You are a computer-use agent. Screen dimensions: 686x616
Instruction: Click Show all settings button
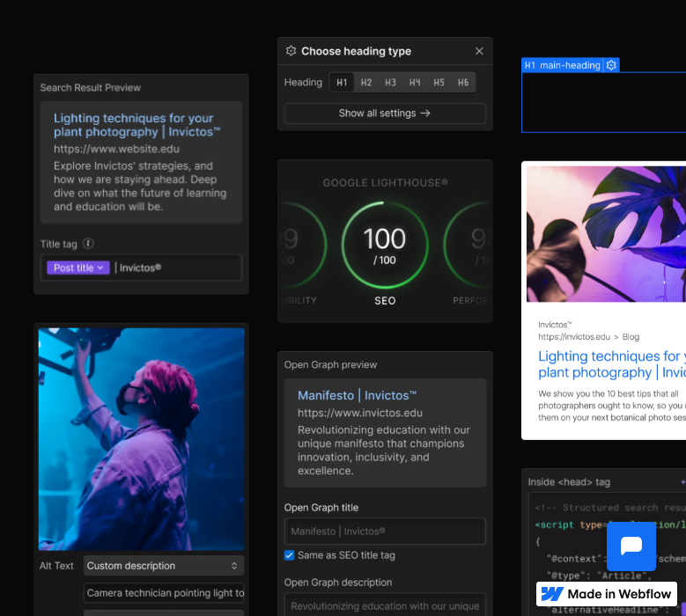click(385, 114)
